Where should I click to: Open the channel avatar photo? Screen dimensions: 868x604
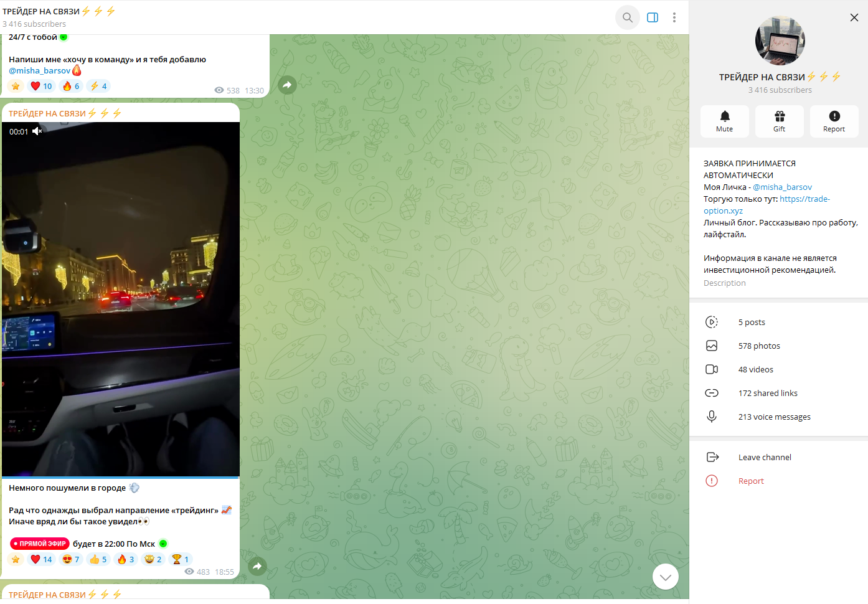tap(780, 40)
